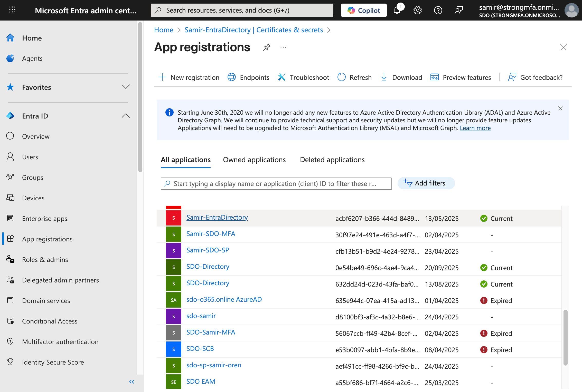
Task: Collapse the Entra ID section chevron
Action: click(x=126, y=116)
